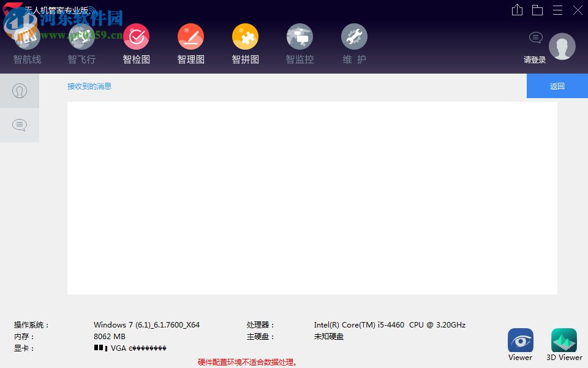Open the 维护 maintenance module

354,43
